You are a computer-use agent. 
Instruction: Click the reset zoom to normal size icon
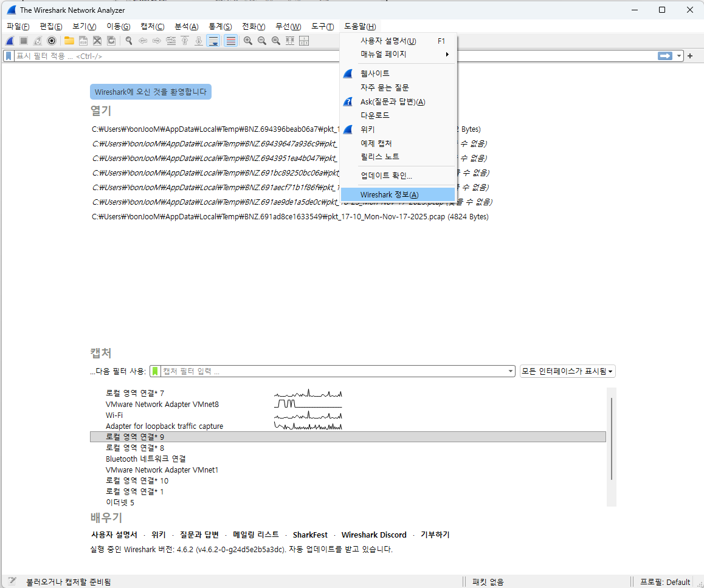(276, 41)
